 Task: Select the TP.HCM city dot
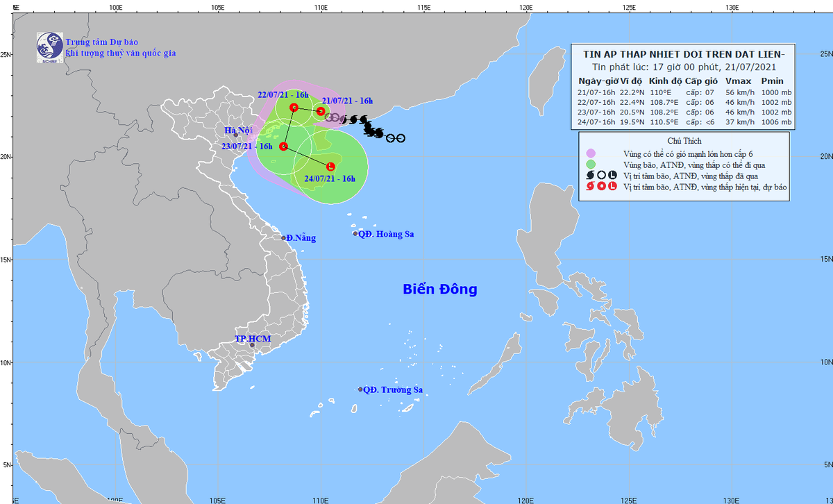tap(252, 345)
